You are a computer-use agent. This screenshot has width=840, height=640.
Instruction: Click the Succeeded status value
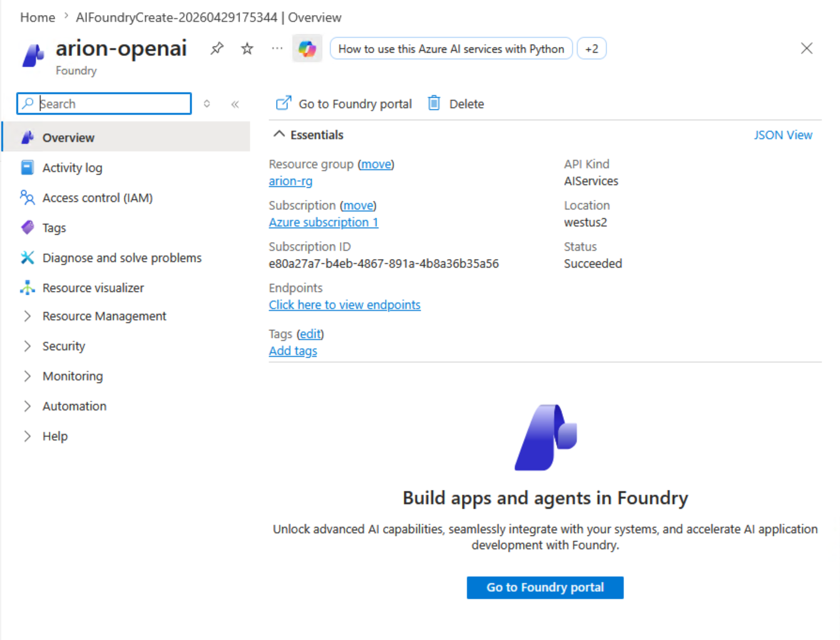593,263
